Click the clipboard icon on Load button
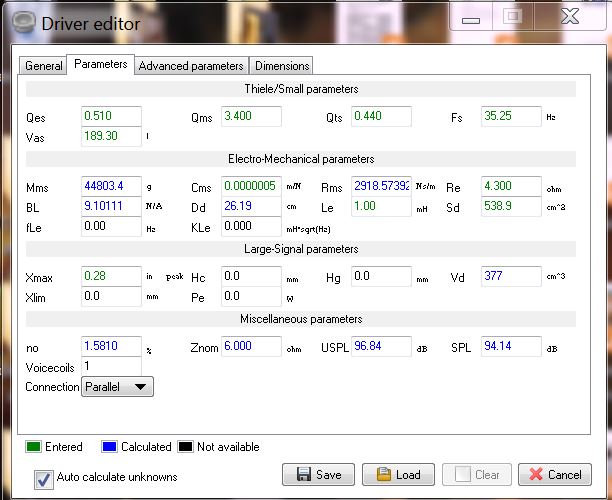The width and height of the screenshot is (612, 500). (384, 474)
